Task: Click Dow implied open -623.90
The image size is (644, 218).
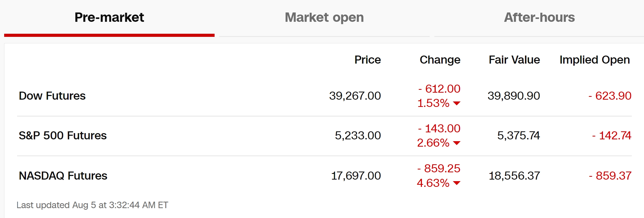Action: [610, 96]
